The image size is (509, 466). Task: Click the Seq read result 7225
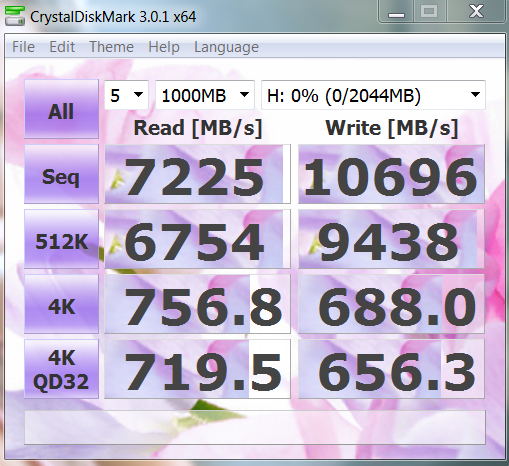click(197, 174)
